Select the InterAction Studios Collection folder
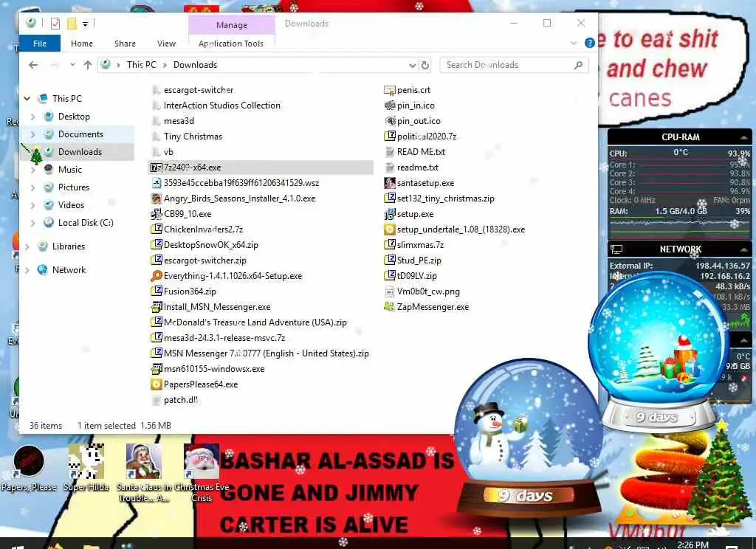 [221, 106]
